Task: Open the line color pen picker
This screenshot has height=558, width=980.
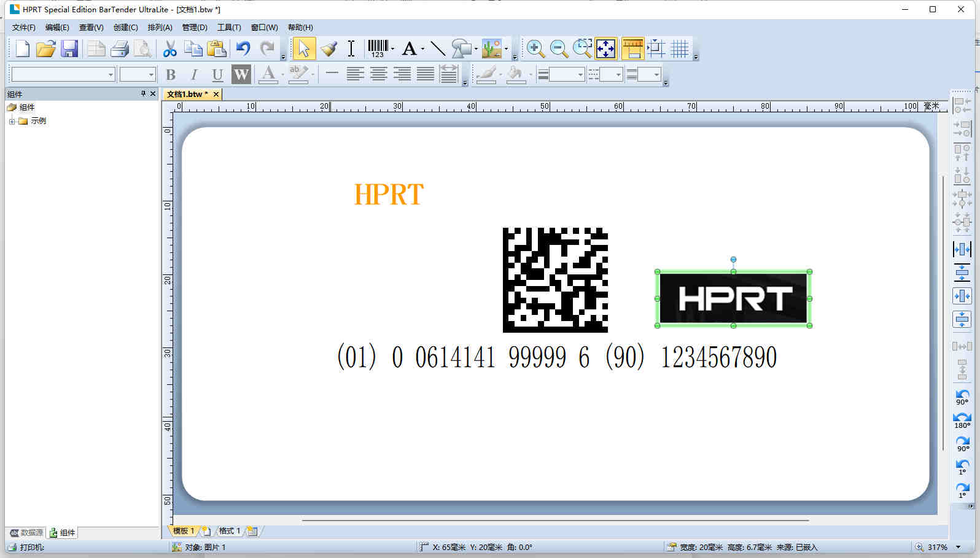Action: [x=486, y=74]
